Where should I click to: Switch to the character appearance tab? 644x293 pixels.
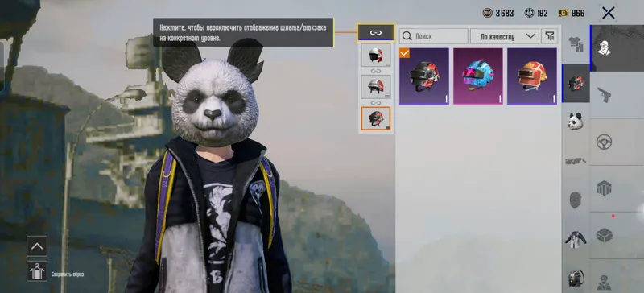pos(617,48)
